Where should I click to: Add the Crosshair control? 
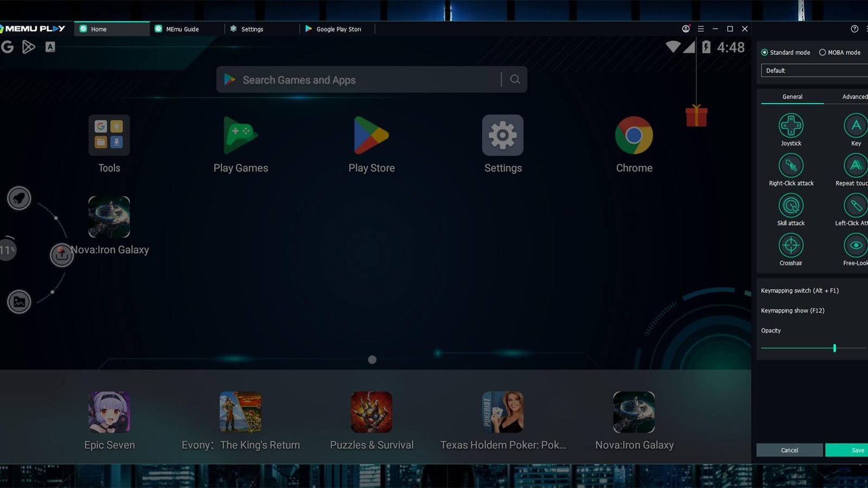tap(791, 245)
